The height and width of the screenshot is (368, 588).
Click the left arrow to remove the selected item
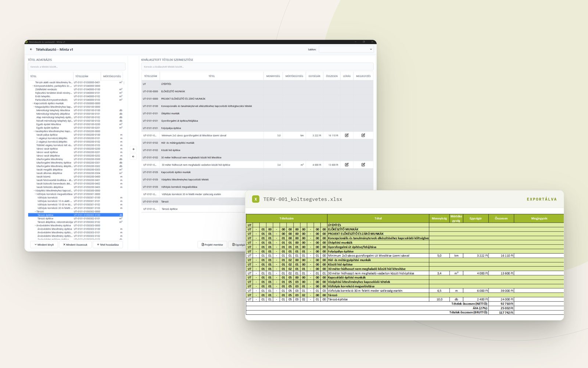coord(133,156)
